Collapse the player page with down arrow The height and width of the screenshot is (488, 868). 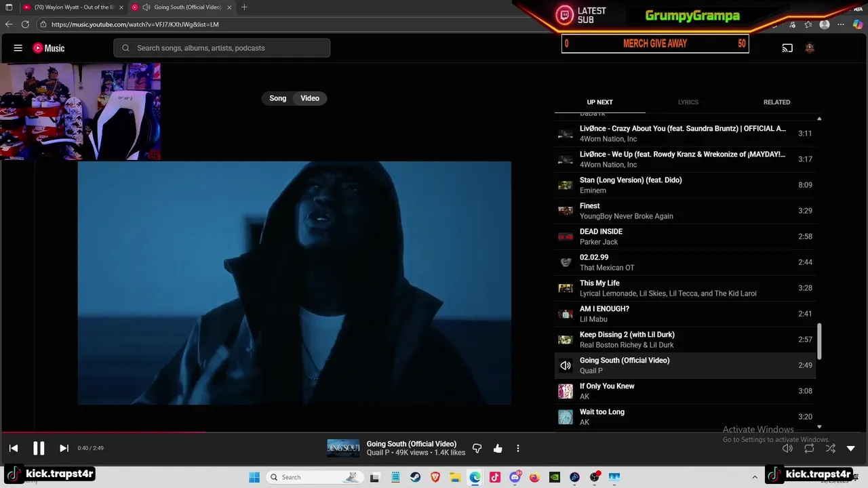(851, 448)
